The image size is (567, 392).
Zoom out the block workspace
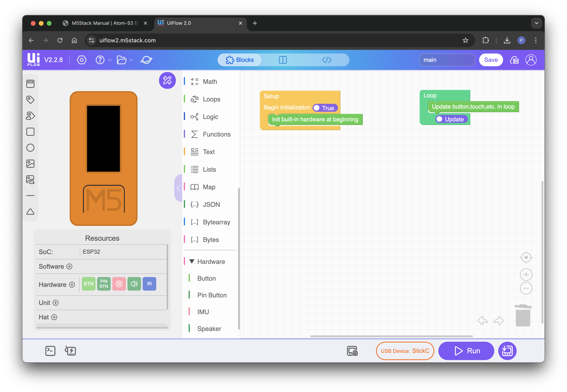(x=526, y=288)
